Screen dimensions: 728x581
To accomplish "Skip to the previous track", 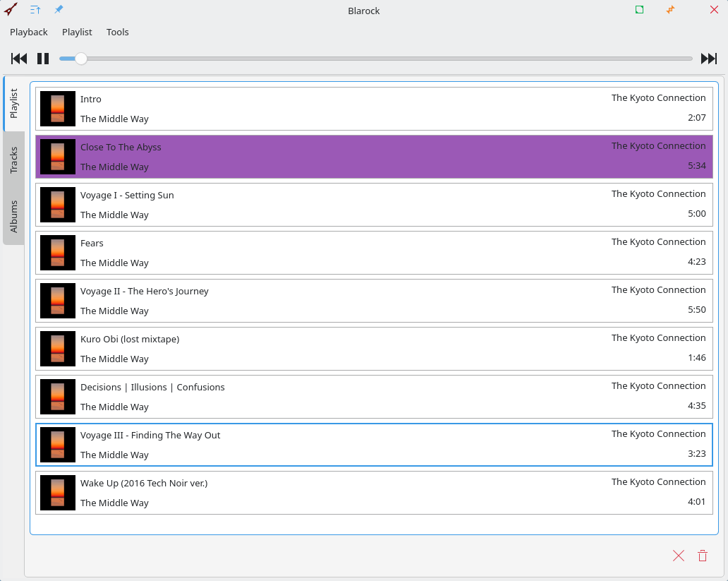I will (x=19, y=59).
